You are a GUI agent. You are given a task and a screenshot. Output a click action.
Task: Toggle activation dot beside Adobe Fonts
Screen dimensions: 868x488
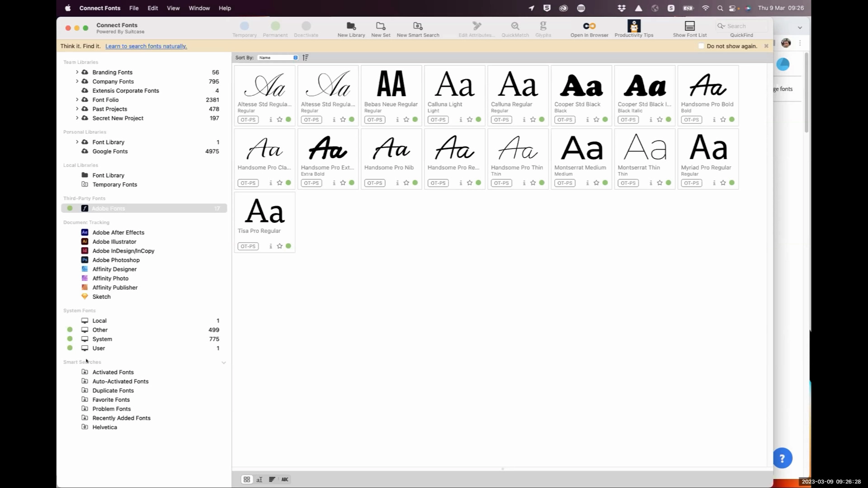pyautogui.click(x=70, y=208)
